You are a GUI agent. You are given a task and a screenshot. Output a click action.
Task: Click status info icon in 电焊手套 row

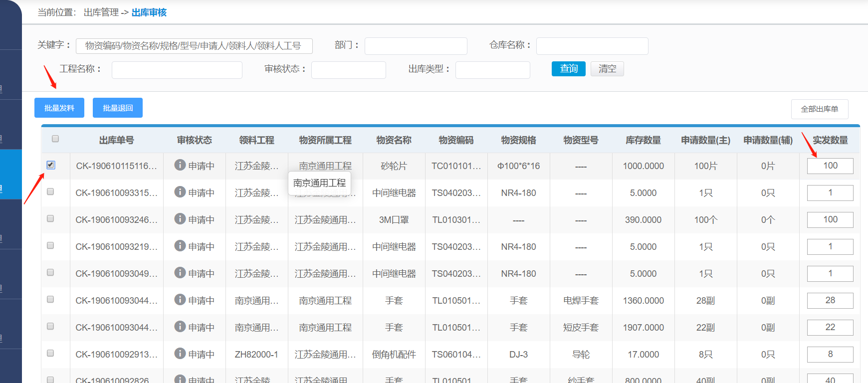180,300
